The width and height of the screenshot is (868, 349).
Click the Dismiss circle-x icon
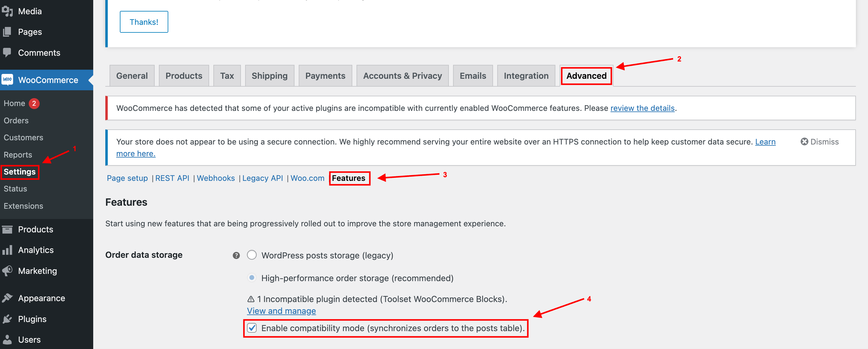pyautogui.click(x=804, y=141)
